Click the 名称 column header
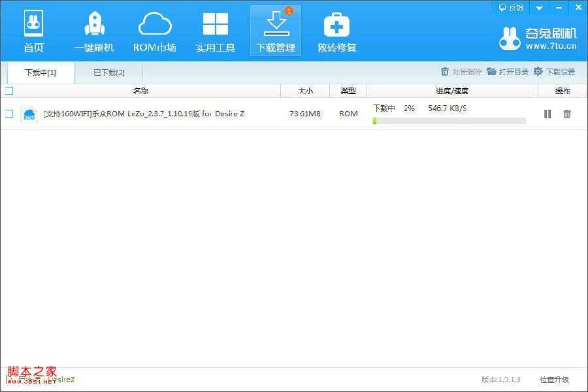588x392 pixels. point(140,91)
